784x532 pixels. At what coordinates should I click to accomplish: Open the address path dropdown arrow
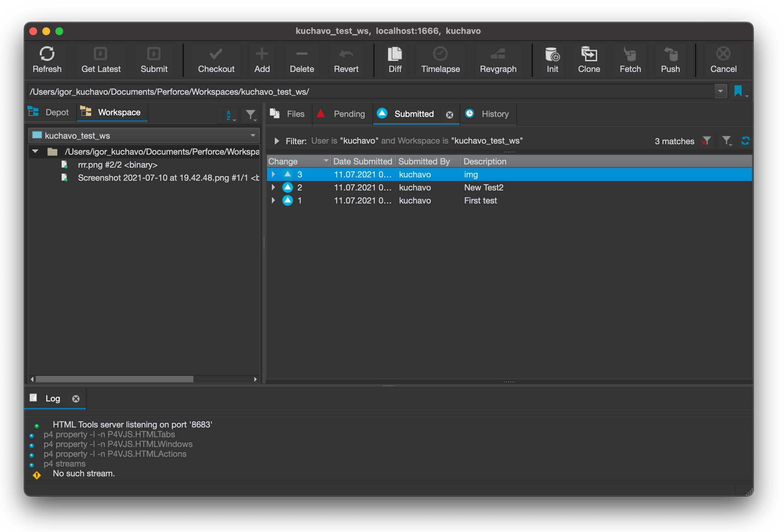pos(720,91)
